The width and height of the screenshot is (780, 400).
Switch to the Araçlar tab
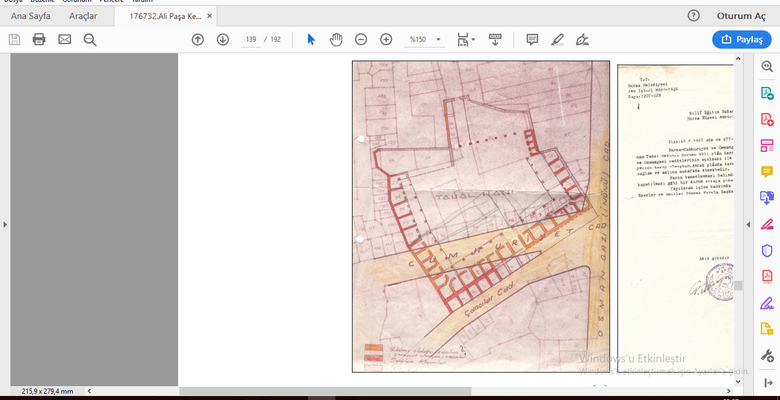tap(82, 16)
